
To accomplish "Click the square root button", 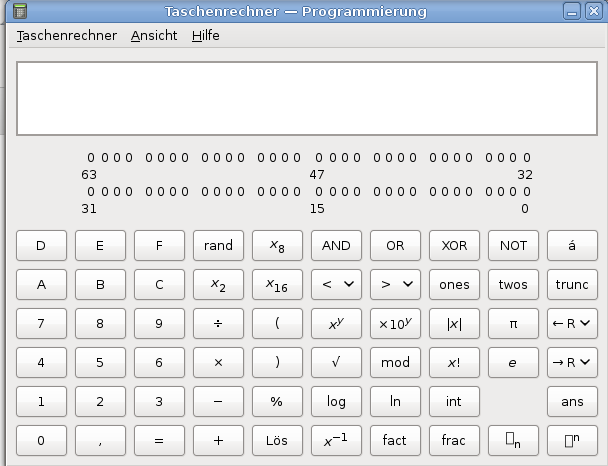I will tap(336, 362).
